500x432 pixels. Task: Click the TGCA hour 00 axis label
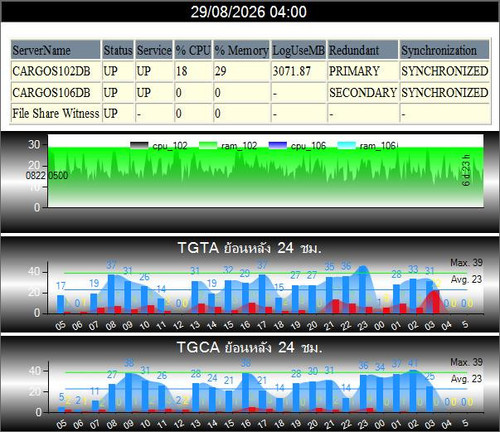point(380,424)
